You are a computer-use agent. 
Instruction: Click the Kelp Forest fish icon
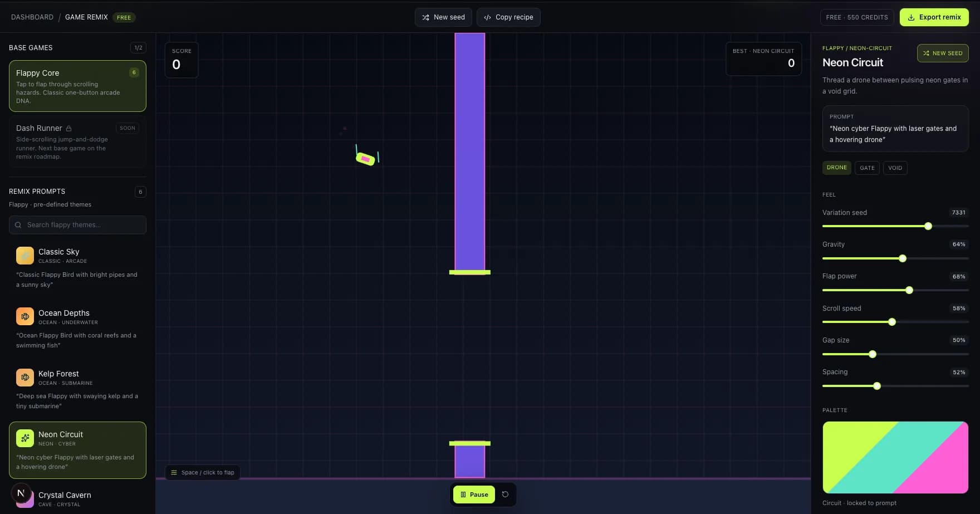click(25, 378)
